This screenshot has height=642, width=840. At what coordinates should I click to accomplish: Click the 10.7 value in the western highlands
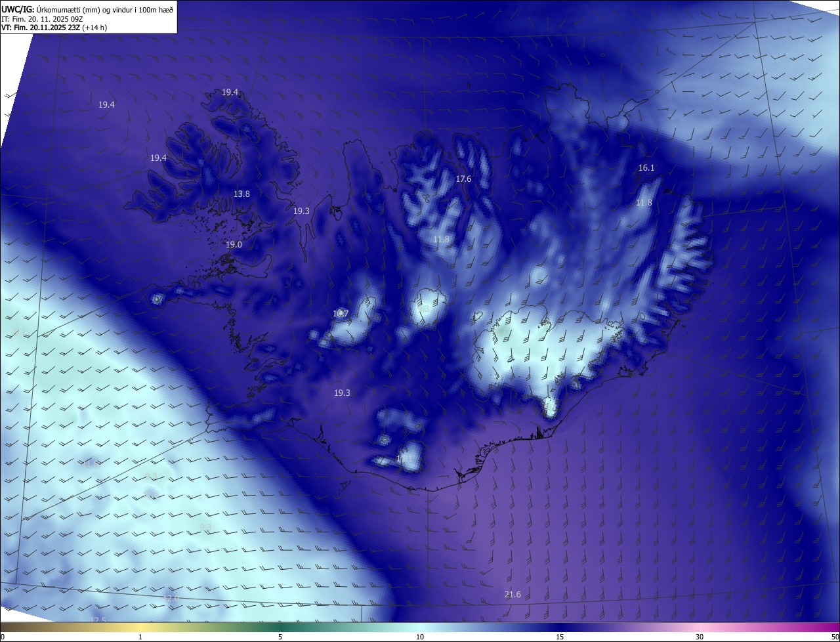340,313
